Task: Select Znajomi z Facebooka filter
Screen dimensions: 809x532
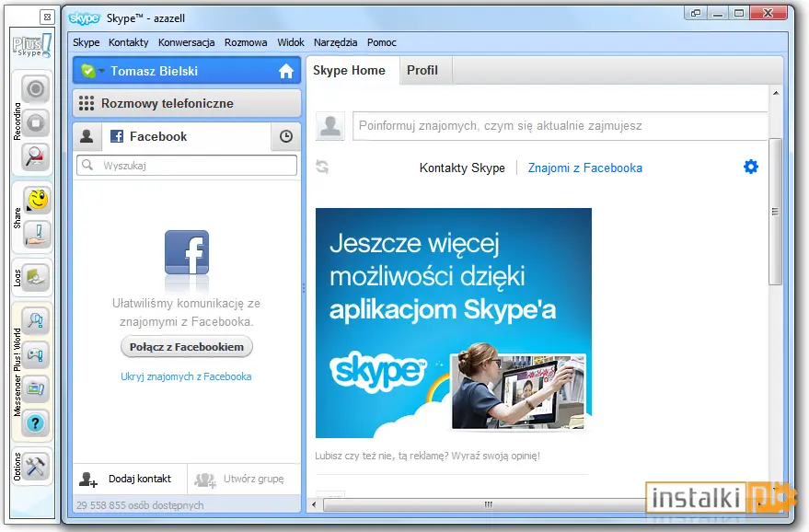Action: [x=585, y=168]
